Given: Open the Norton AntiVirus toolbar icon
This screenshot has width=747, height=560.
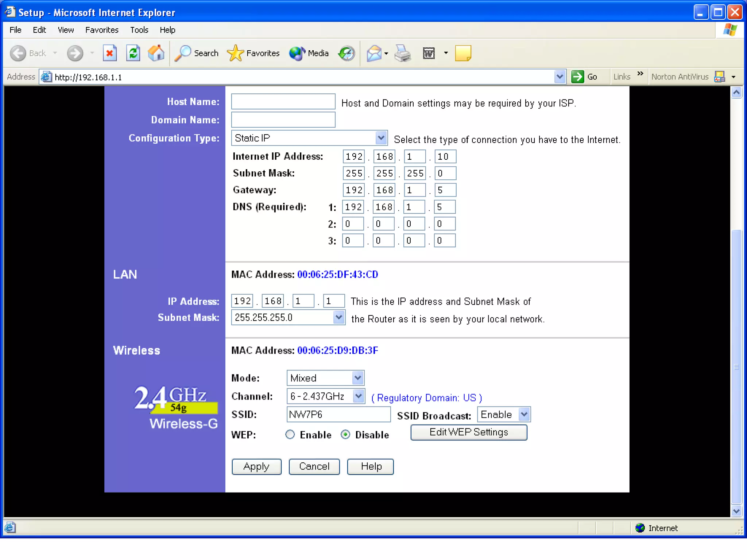Looking at the screenshot, I should (719, 77).
